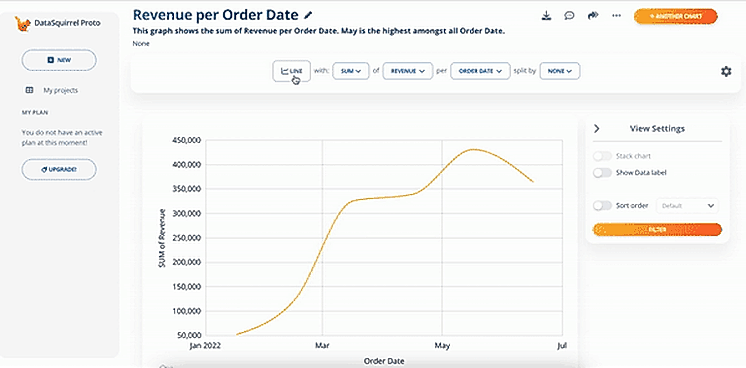This screenshot has width=746, height=368.
Task: Click the DataSquirrel squirrel logo
Action: [22, 23]
